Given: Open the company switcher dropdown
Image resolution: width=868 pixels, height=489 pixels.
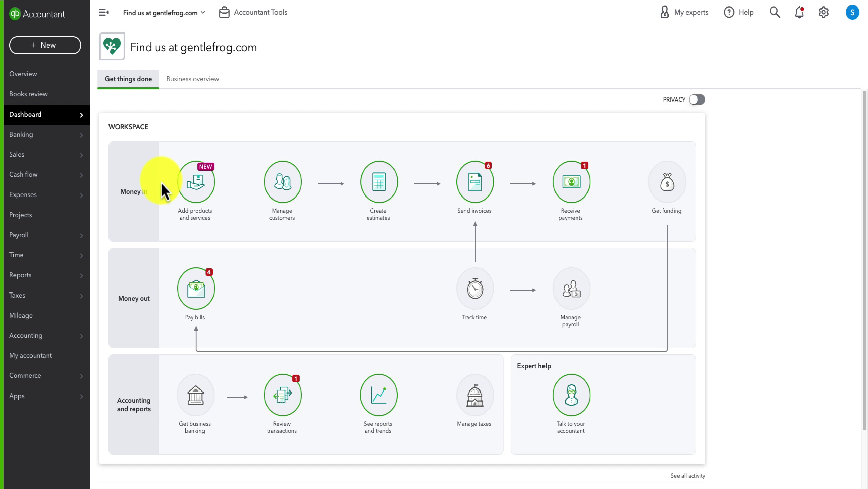Looking at the screenshot, I should click(164, 13).
